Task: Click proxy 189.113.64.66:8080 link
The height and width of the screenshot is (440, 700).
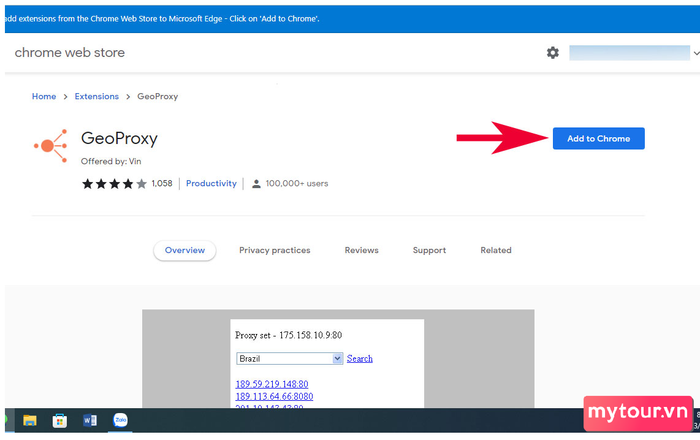Action: (x=274, y=396)
